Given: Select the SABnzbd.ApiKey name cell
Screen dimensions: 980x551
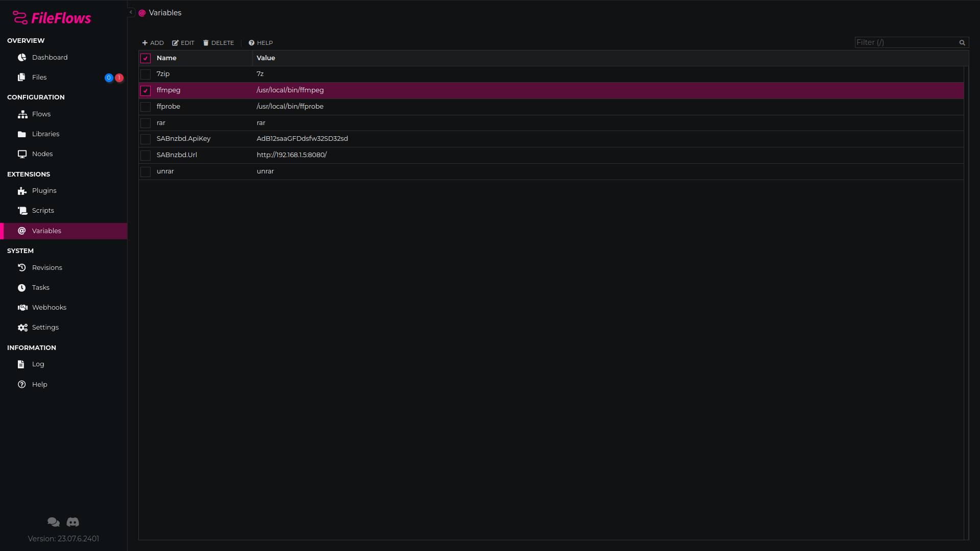Looking at the screenshot, I should coord(183,138).
